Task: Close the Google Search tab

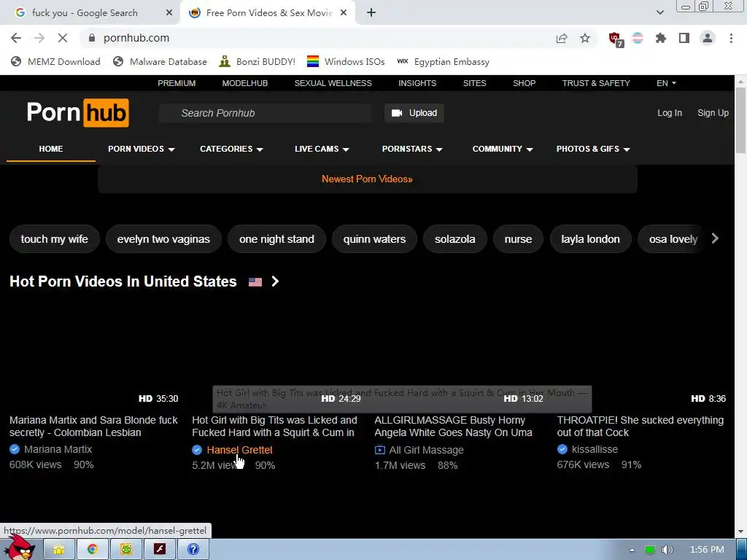Action: coord(169,13)
